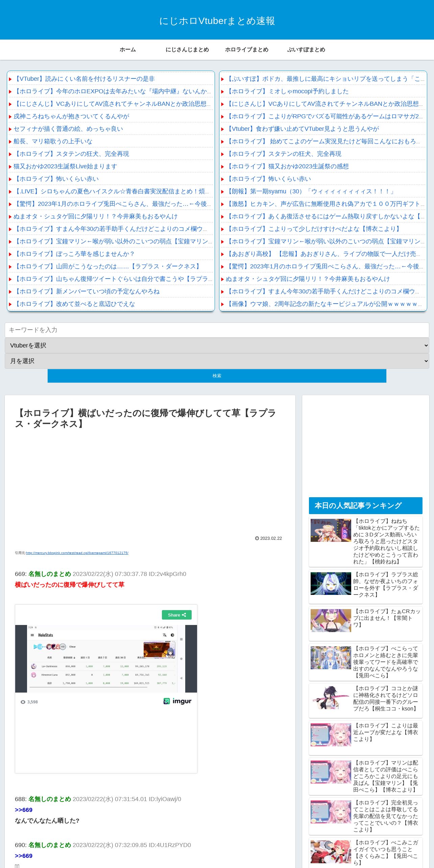
Task: Open 【ホロライブ】ぼっころ華を感じませんか？ link
Action: [74, 254]
